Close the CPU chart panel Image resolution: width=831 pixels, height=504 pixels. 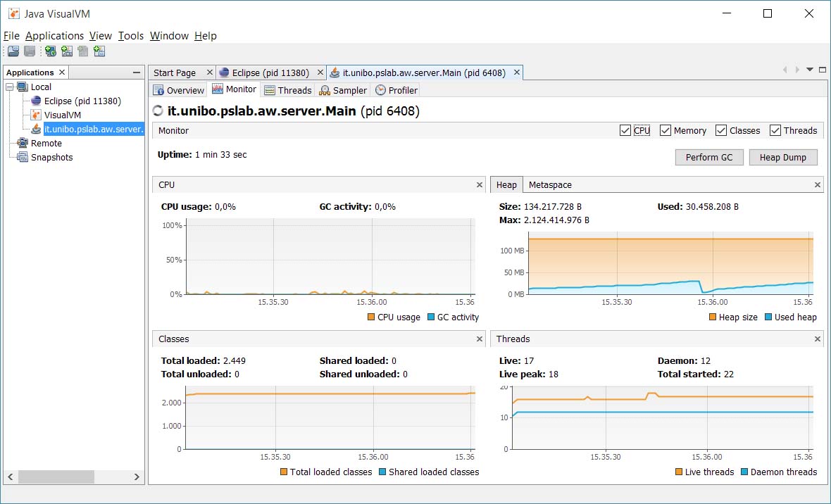pos(479,185)
